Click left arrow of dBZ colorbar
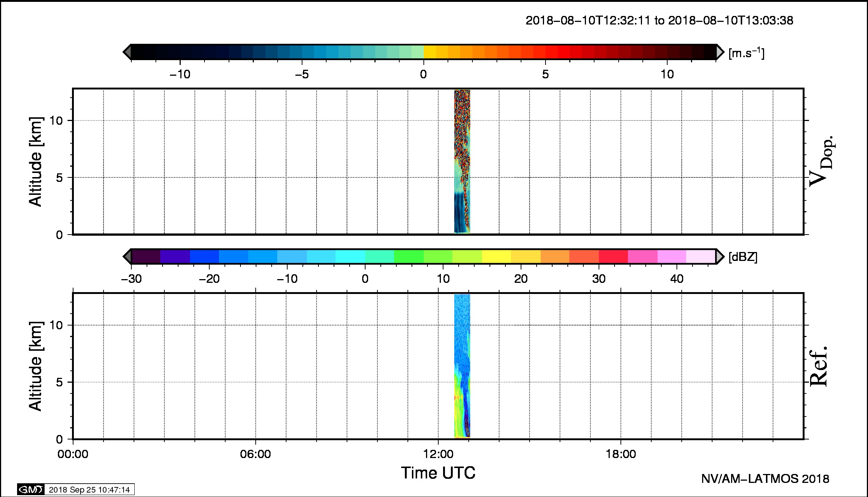This screenshot has width=868, height=497. tap(127, 256)
